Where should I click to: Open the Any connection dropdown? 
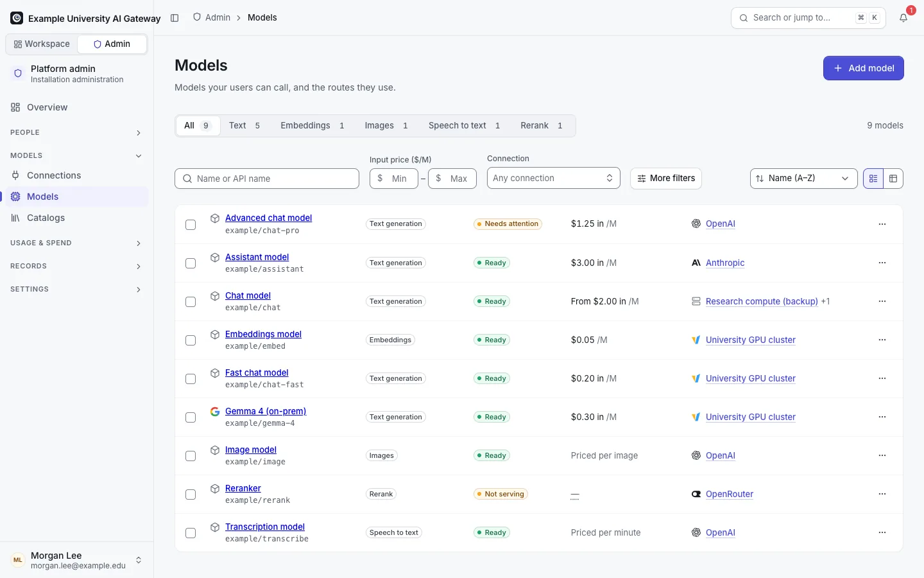(x=554, y=179)
